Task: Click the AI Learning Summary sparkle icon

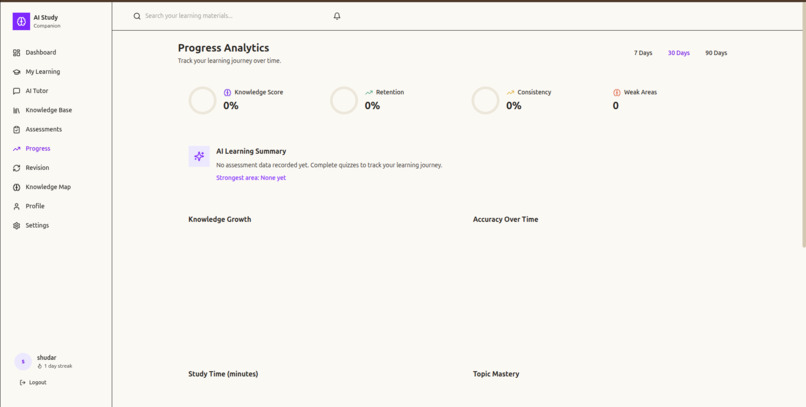Action: [199, 156]
